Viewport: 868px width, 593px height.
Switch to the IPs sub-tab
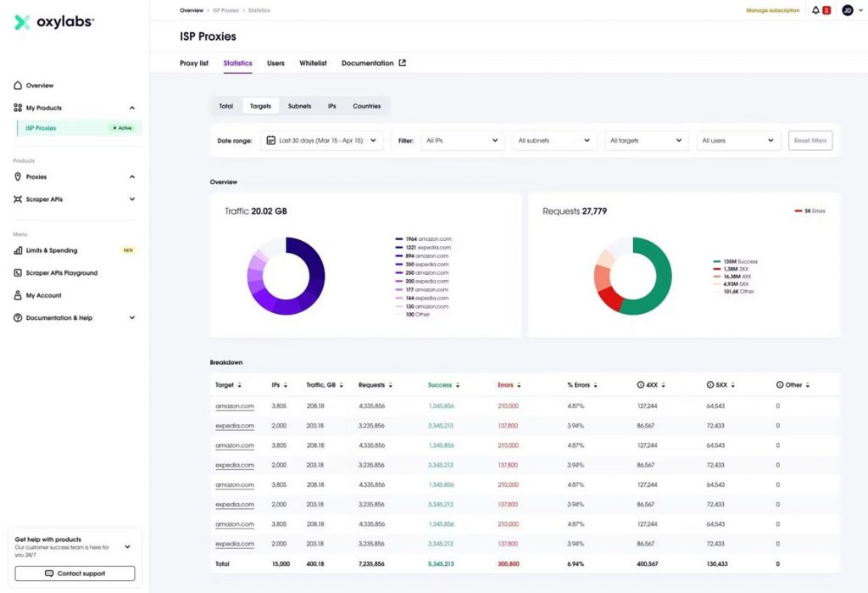click(x=331, y=106)
